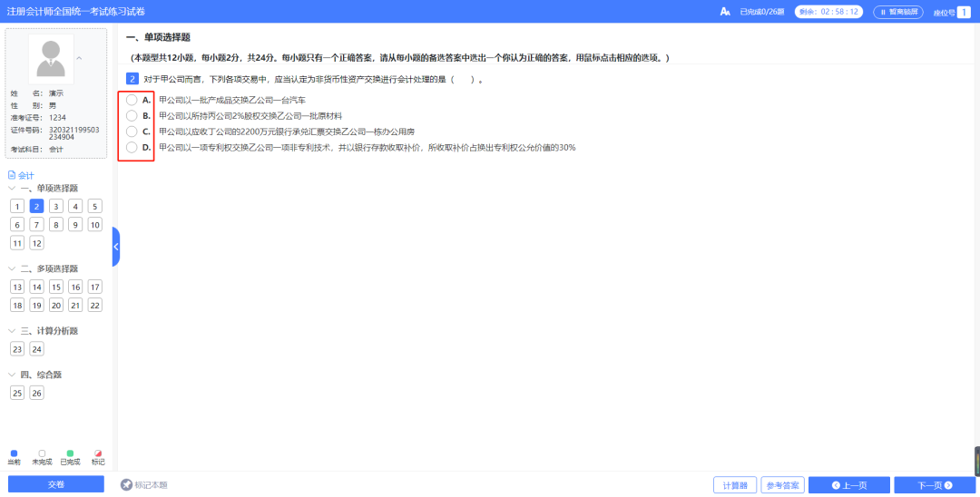Go to question 17
Viewport: 980px width, 497px height.
tap(95, 287)
